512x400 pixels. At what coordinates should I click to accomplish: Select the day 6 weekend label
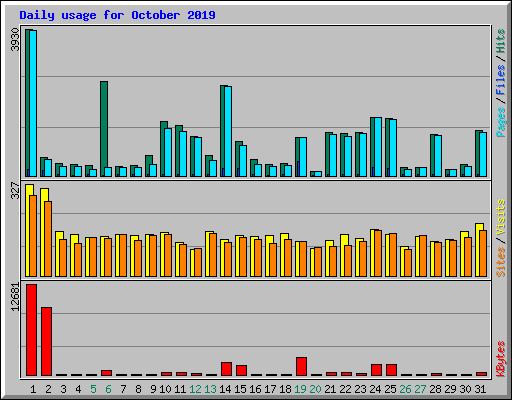tap(108, 389)
